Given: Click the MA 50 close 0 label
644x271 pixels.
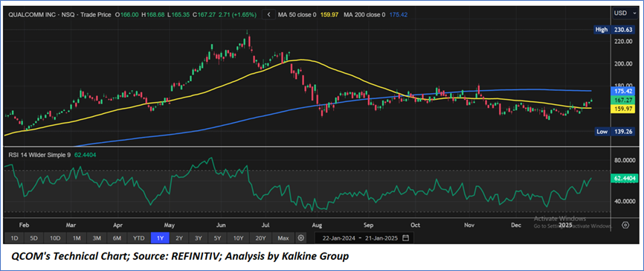Looking at the screenshot, I should pyautogui.click(x=297, y=15).
